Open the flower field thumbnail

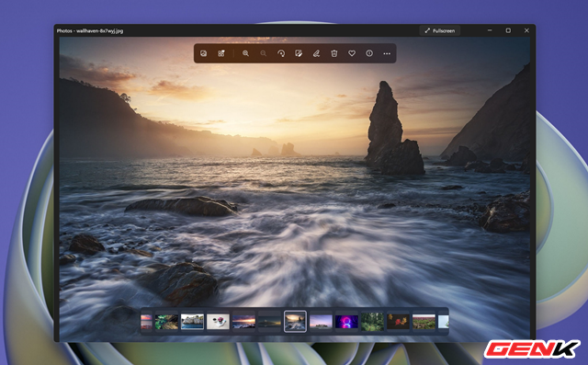coord(424,322)
